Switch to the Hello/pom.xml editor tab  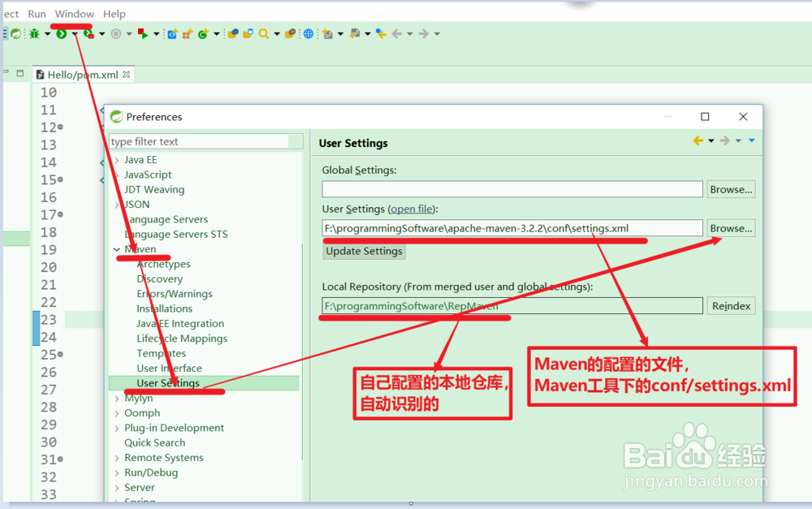(x=80, y=74)
